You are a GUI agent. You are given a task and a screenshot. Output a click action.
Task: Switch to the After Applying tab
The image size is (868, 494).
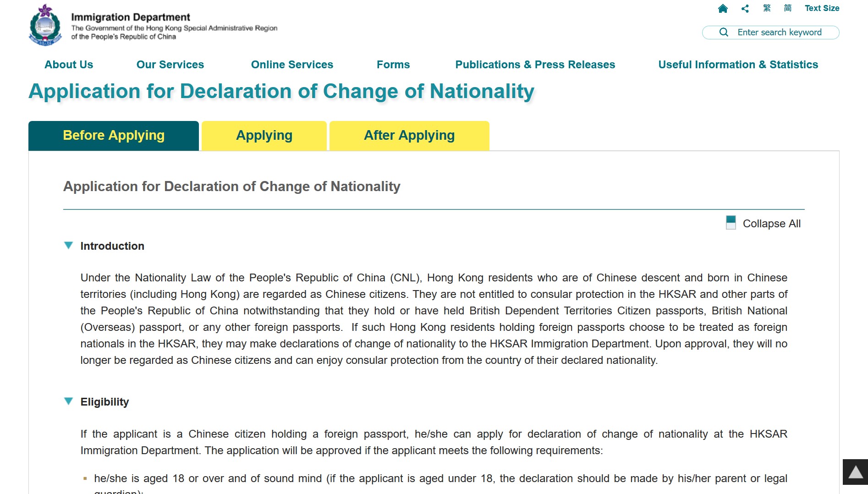pyautogui.click(x=409, y=136)
